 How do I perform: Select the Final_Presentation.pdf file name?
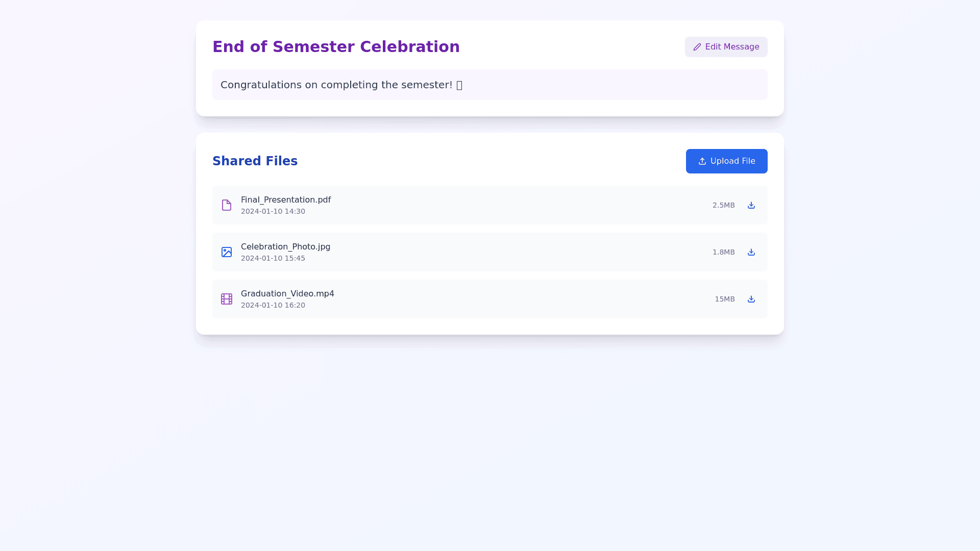coord(286,200)
